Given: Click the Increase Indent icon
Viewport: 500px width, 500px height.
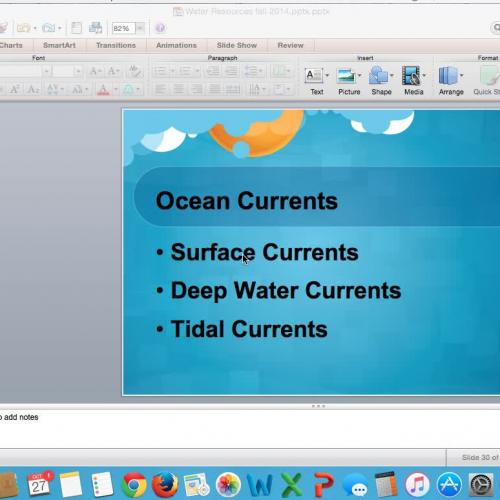Looking at the screenshot, I should [231, 71].
